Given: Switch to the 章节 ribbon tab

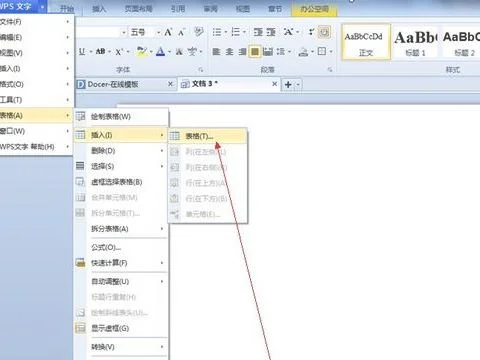Looking at the screenshot, I should [275, 9].
